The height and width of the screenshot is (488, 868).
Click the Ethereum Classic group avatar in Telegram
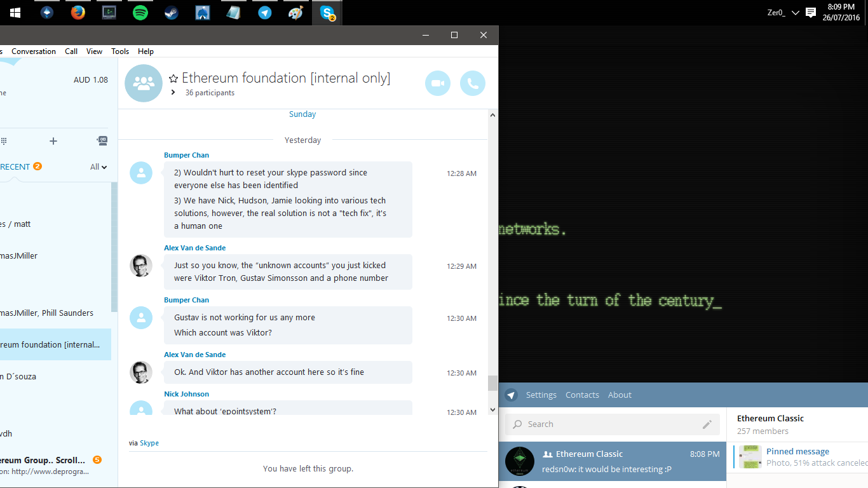520,461
